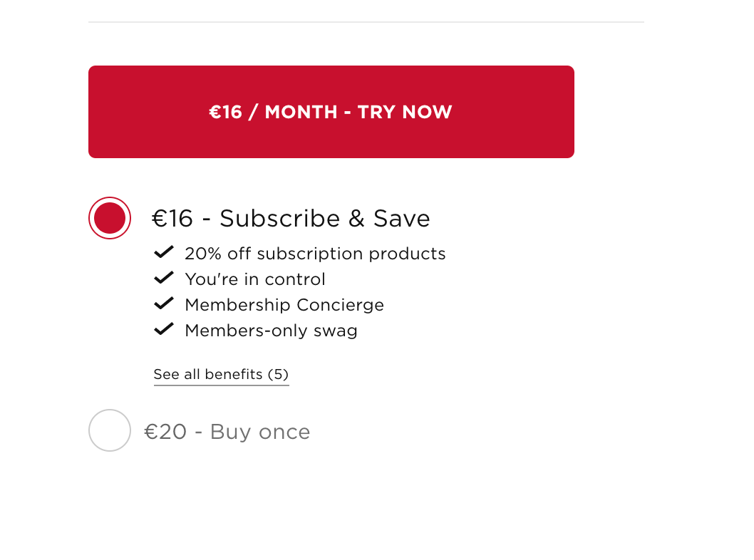
Task: Click the 'Members-only swag' benefit text
Action: 271,331
